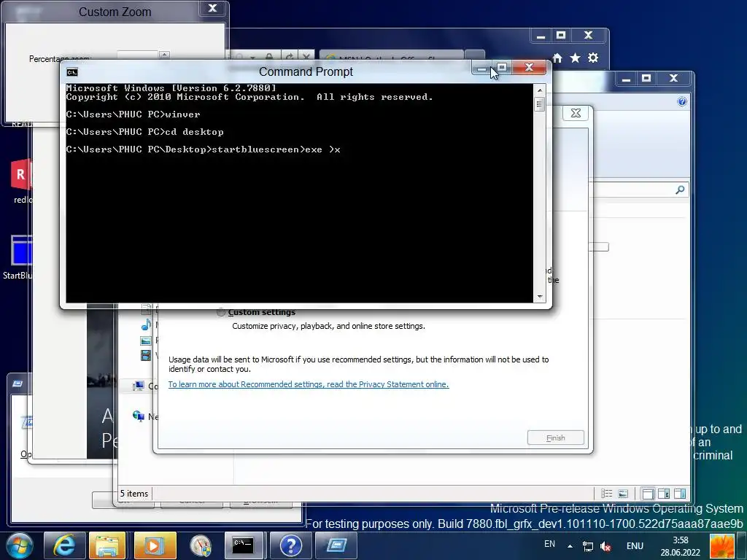Open the clock showing 3:58
747x560 pixels.
pyautogui.click(x=681, y=546)
